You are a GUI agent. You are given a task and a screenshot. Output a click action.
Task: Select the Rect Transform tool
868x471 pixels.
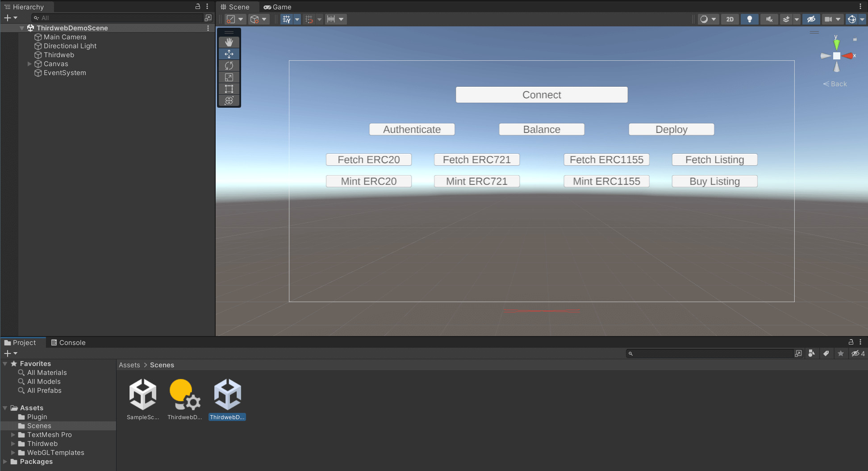click(229, 89)
